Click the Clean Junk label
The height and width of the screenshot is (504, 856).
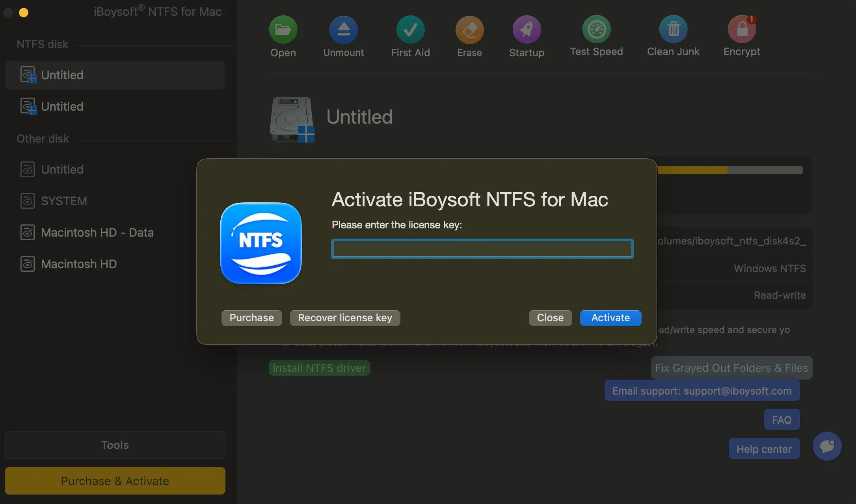tap(673, 52)
